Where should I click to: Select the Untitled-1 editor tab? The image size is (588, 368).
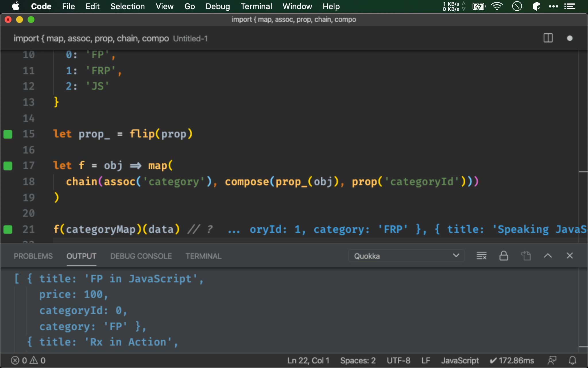(x=111, y=38)
